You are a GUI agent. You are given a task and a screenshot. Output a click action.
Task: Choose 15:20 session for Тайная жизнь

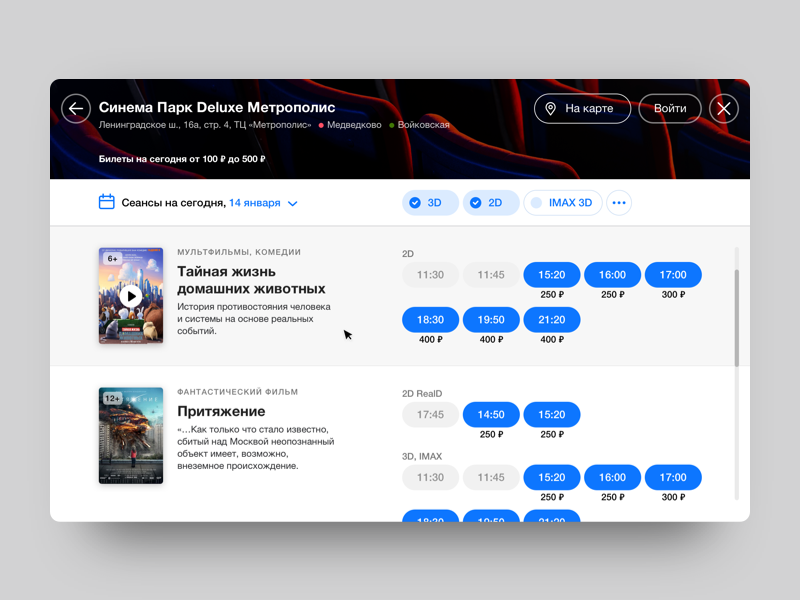point(552,275)
